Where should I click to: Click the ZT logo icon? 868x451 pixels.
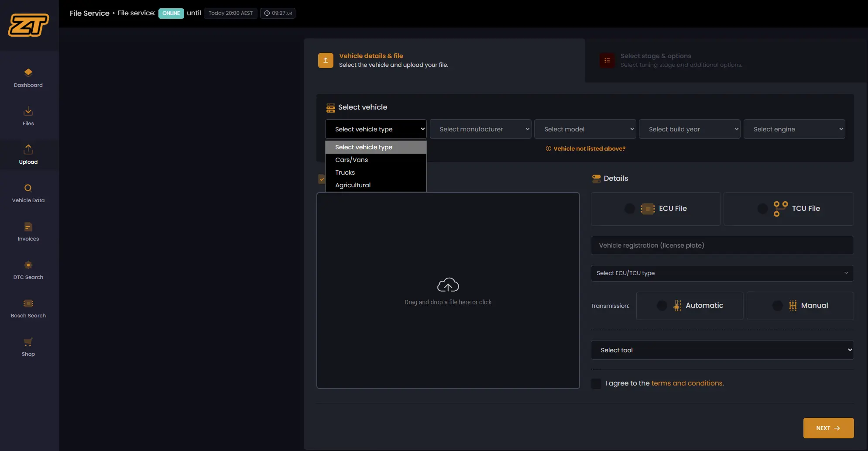click(x=28, y=24)
